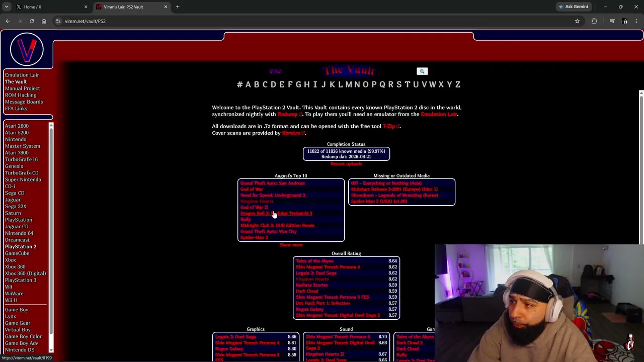The image size is (644, 362).
Task: Open the vault search magnifier icon
Action: click(422, 71)
